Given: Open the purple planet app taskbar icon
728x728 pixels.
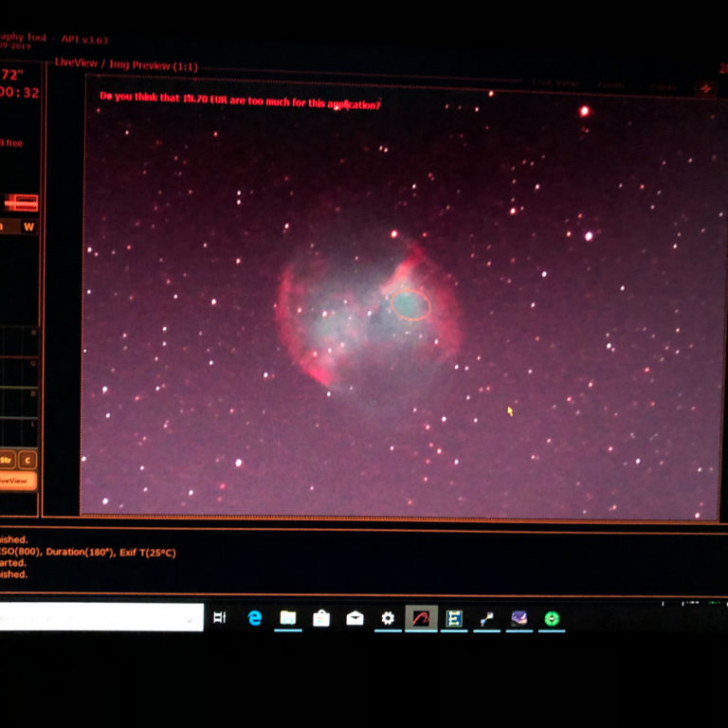Looking at the screenshot, I should click(x=519, y=618).
